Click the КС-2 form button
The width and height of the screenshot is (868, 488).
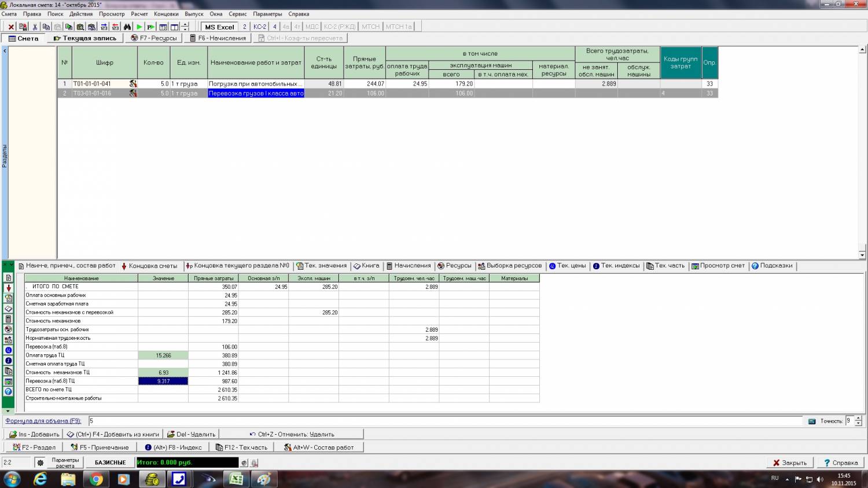click(260, 27)
